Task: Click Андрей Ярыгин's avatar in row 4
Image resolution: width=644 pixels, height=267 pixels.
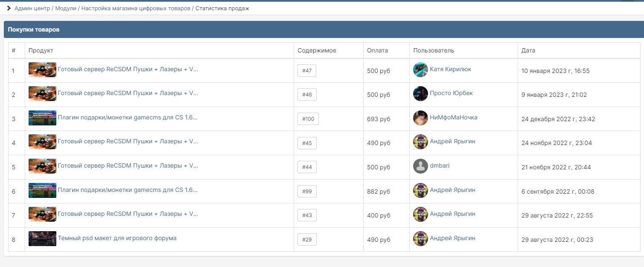Action: click(420, 142)
